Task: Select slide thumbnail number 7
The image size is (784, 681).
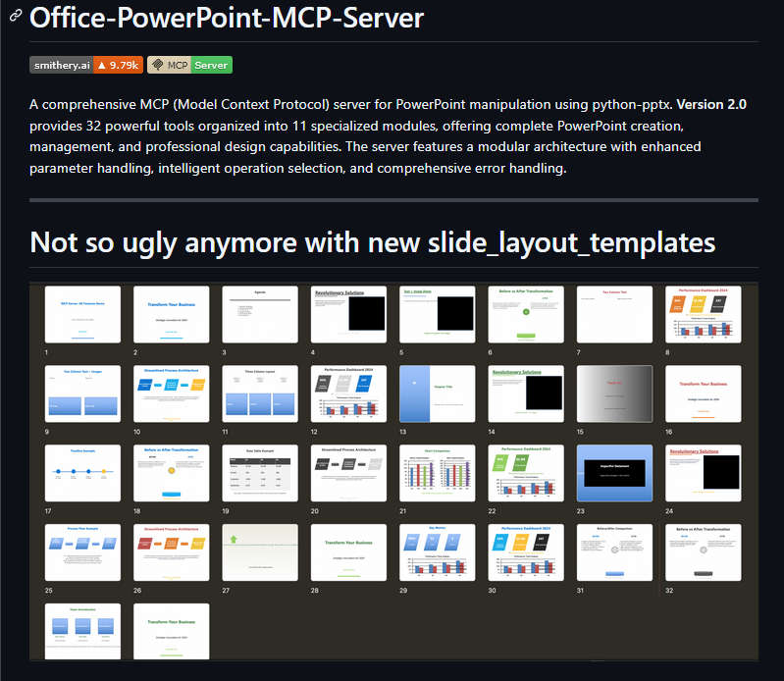Action: pyautogui.click(x=614, y=315)
